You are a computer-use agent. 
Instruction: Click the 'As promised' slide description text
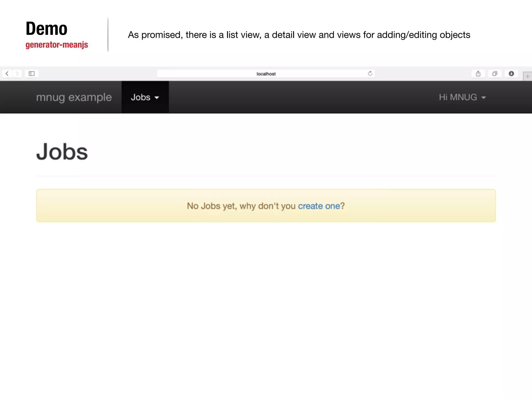299,35
